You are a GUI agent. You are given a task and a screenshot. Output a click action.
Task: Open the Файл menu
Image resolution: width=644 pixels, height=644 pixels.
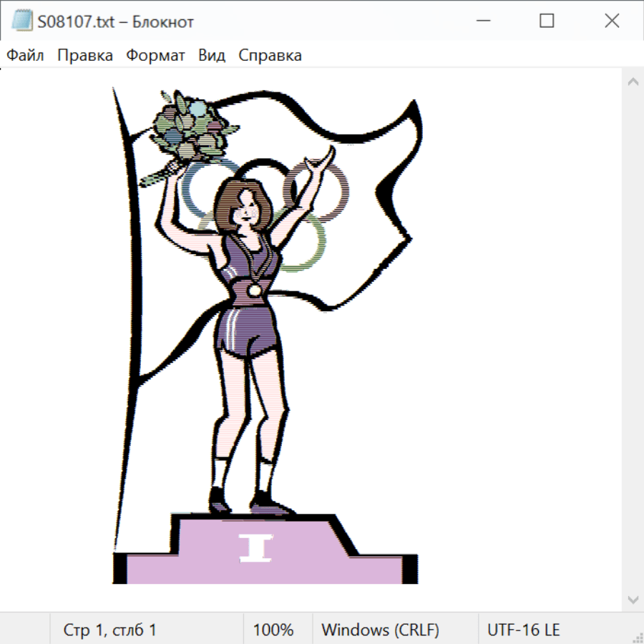[26, 56]
